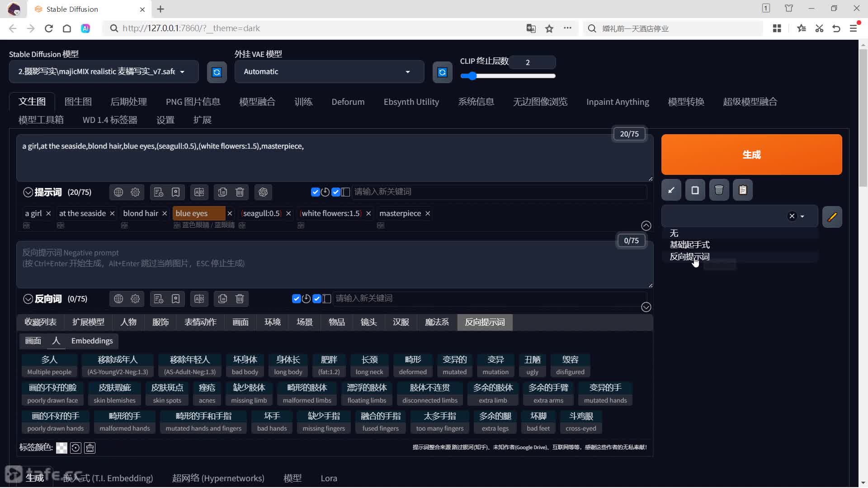Click the orange 生成 button
The image size is (868, 488).
click(x=751, y=155)
